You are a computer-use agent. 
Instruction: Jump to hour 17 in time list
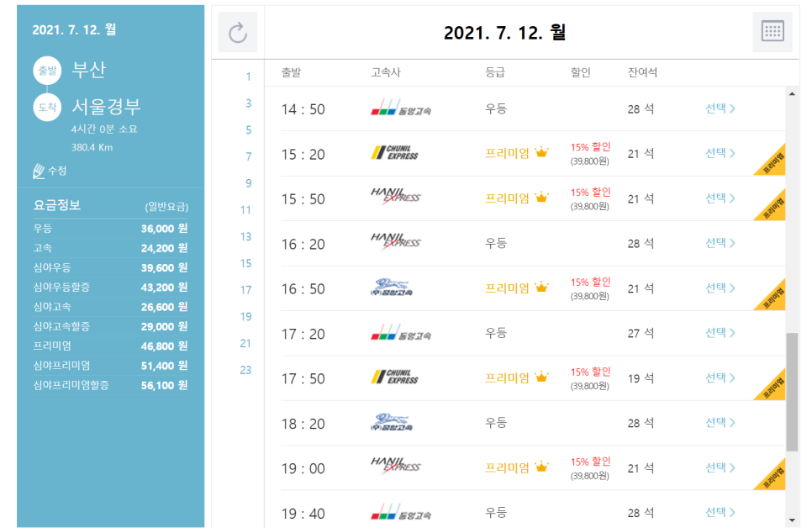click(245, 290)
